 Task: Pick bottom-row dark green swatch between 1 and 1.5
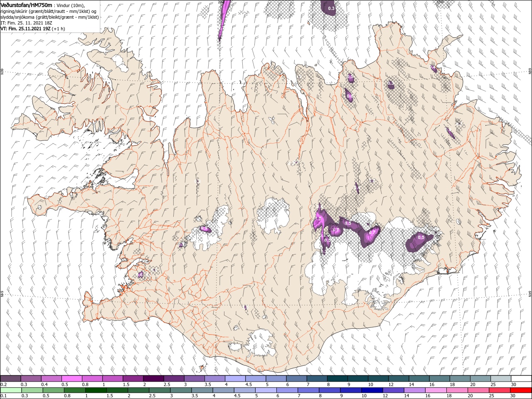click(x=96, y=390)
